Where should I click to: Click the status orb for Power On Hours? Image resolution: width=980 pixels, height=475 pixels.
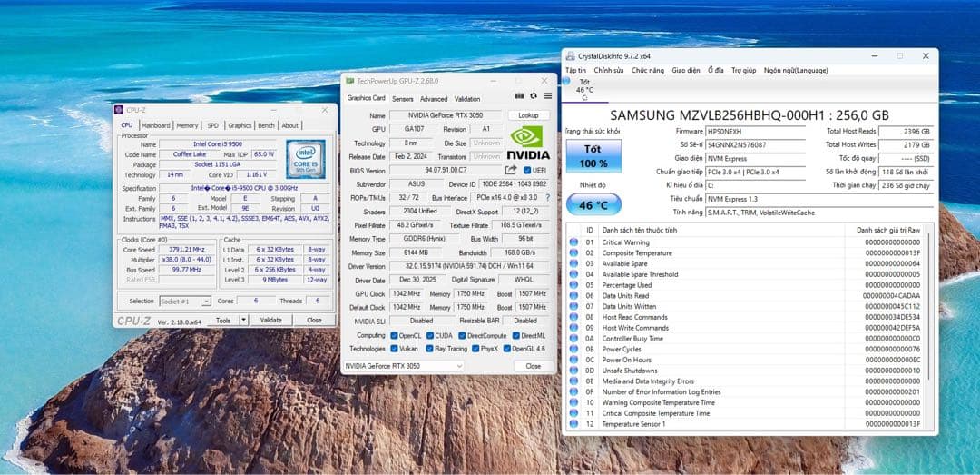point(573,360)
